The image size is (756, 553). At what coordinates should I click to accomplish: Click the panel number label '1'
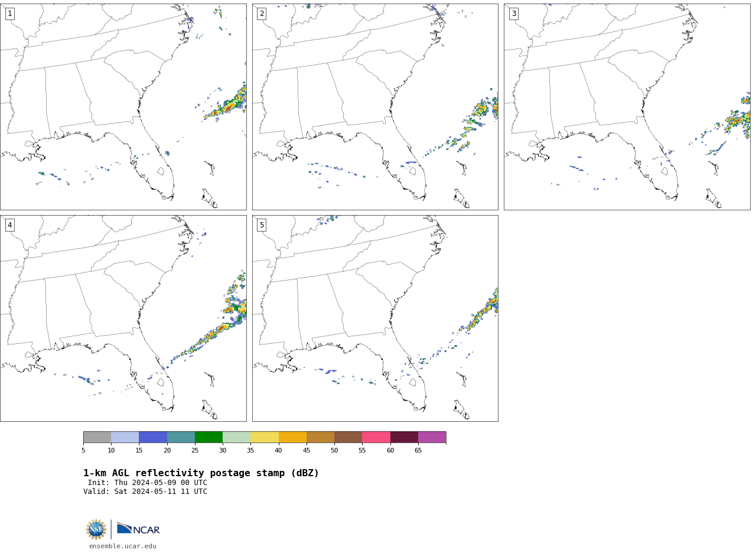tap(9, 14)
